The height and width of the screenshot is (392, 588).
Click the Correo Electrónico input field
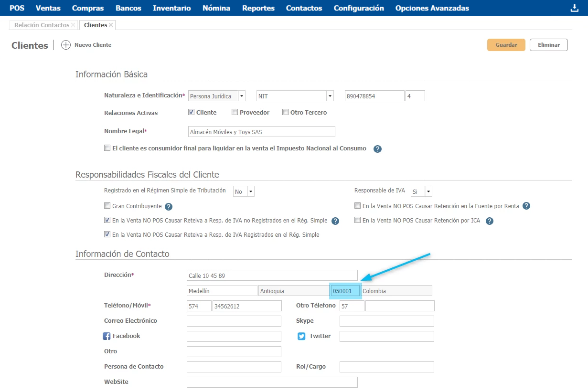pos(234,321)
